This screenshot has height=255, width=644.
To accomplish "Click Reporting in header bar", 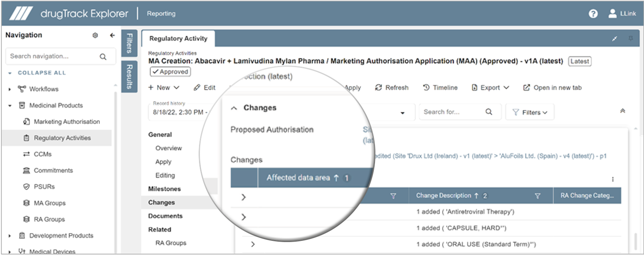I will pyautogui.click(x=161, y=14).
